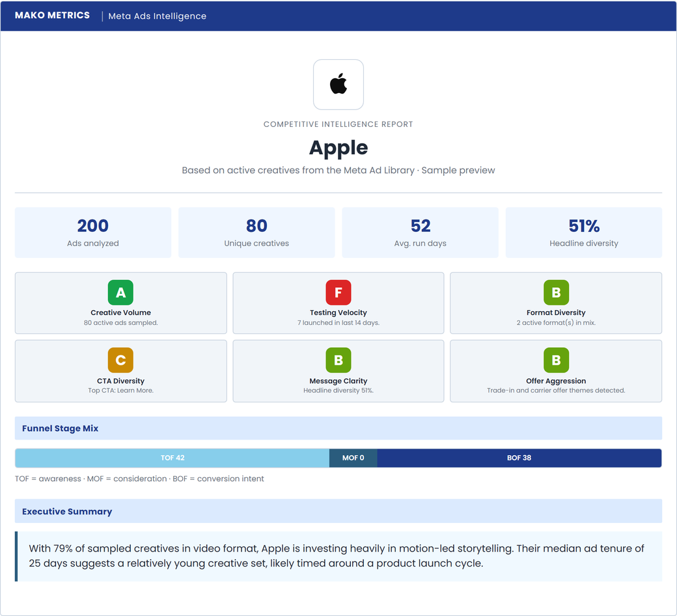
Task: Click the 51% headline diversity value
Action: (584, 225)
